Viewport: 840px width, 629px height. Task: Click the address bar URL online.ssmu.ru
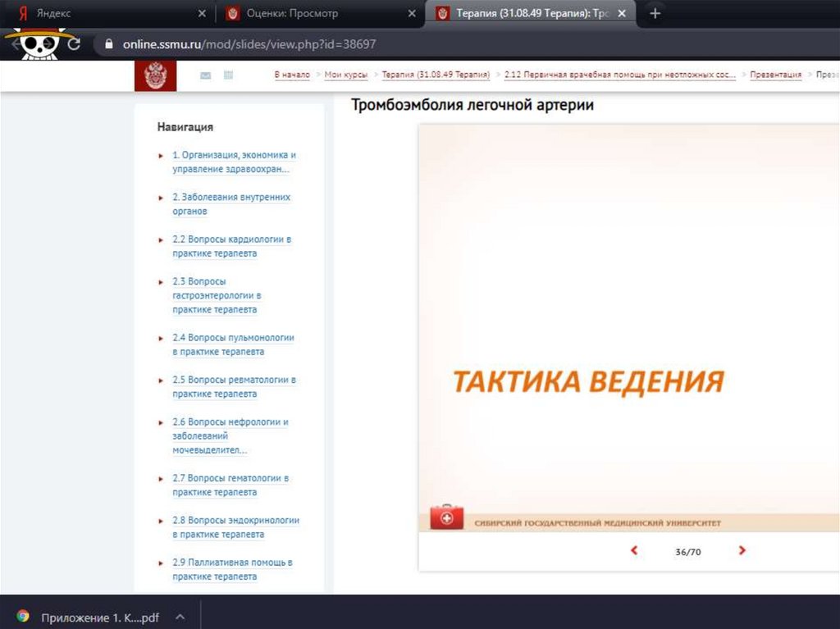click(249, 44)
